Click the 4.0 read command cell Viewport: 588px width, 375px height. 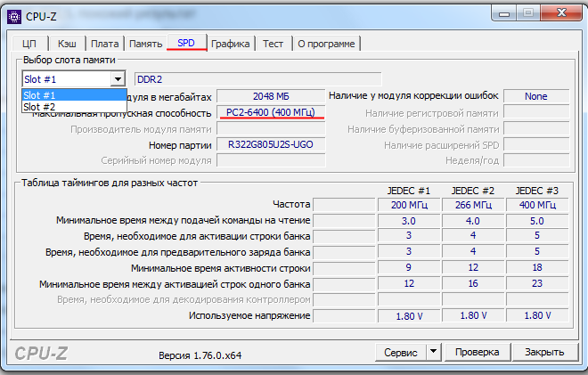(473, 221)
